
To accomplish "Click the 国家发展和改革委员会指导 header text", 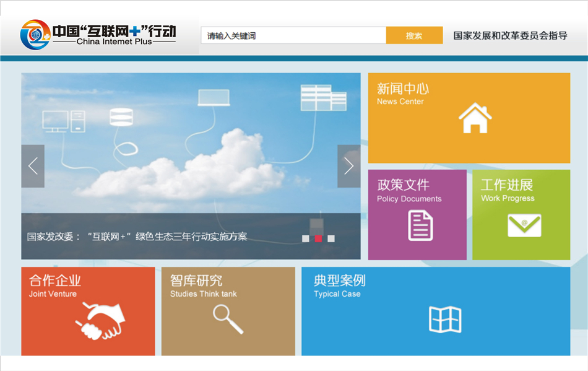I will pyautogui.click(x=511, y=36).
